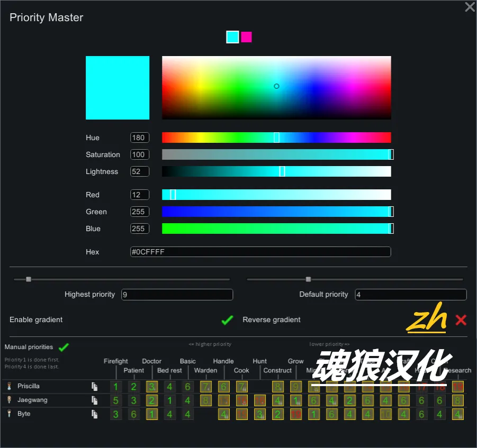
Task: Click the Hex color input field
Action: [260, 252]
